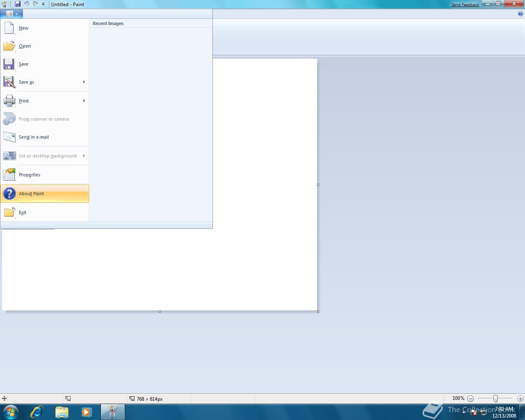
Task: Click the canvas bottom-right corner handle
Action: (x=318, y=311)
